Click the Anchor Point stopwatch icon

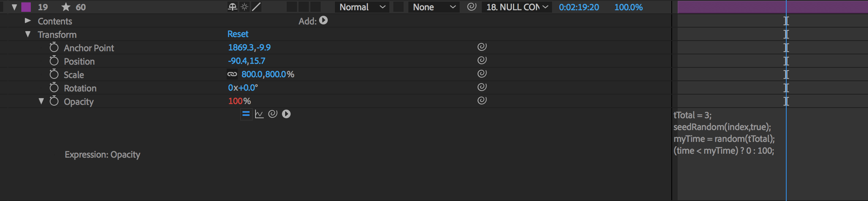pyautogui.click(x=54, y=48)
